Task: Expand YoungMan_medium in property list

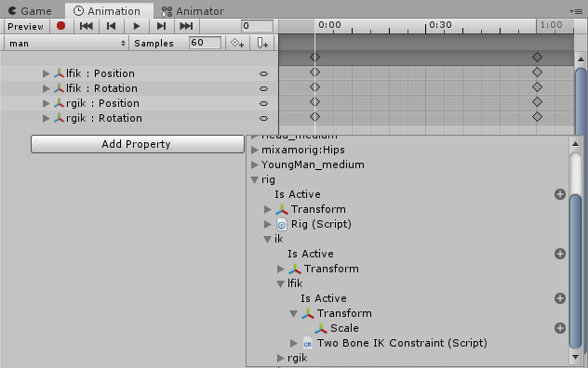Action: tap(255, 164)
